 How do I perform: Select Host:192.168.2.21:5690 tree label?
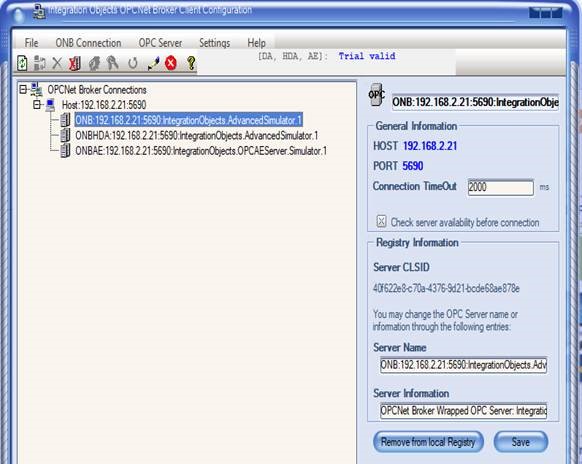[104, 105]
